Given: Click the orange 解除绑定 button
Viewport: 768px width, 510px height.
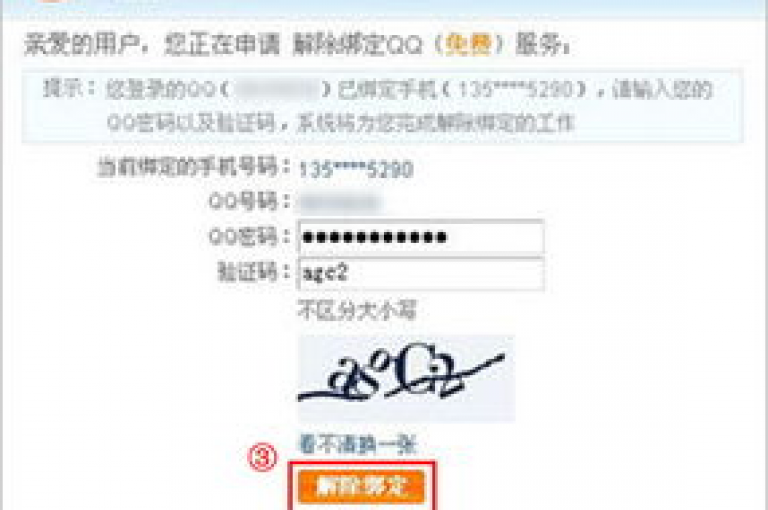Looking at the screenshot, I should click(361, 486).
